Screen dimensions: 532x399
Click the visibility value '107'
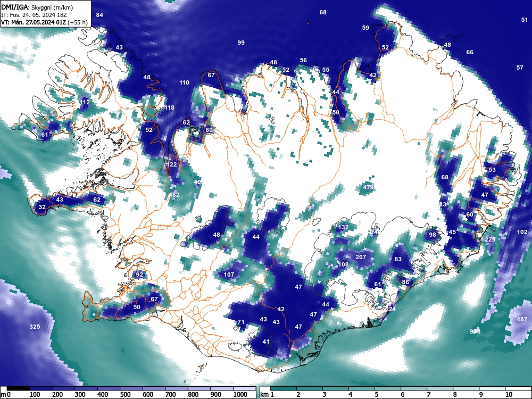tap(229, 275)
